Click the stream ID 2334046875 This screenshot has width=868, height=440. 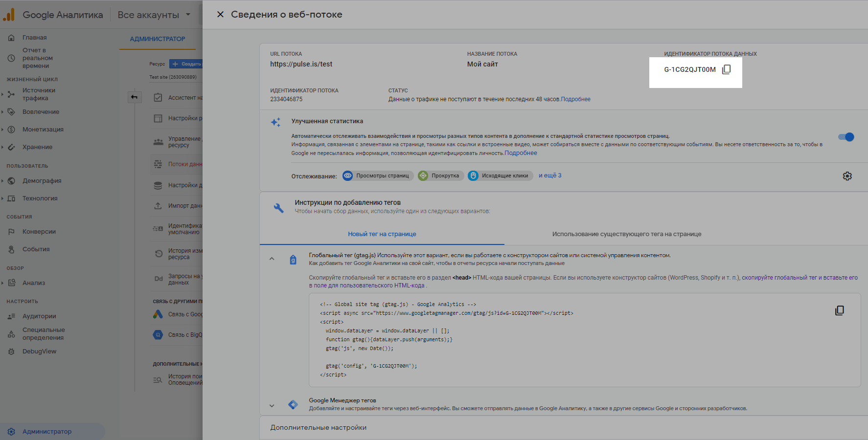(x=286, y=99)
